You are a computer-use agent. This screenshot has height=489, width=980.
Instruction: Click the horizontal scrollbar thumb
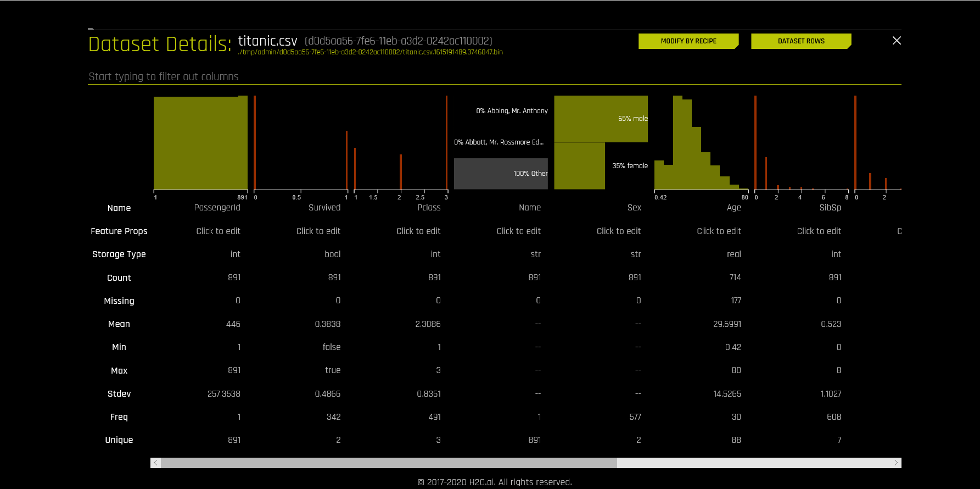click(x=389, y=463)
